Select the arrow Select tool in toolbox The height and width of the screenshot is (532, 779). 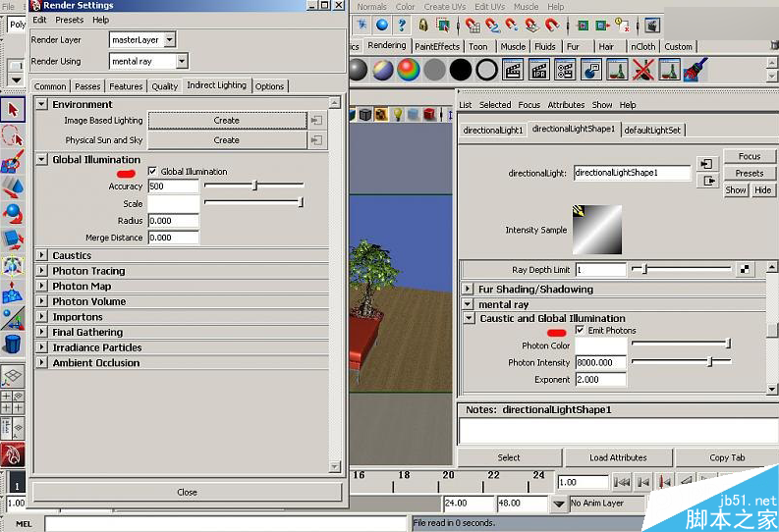click(x=13, y=110)
